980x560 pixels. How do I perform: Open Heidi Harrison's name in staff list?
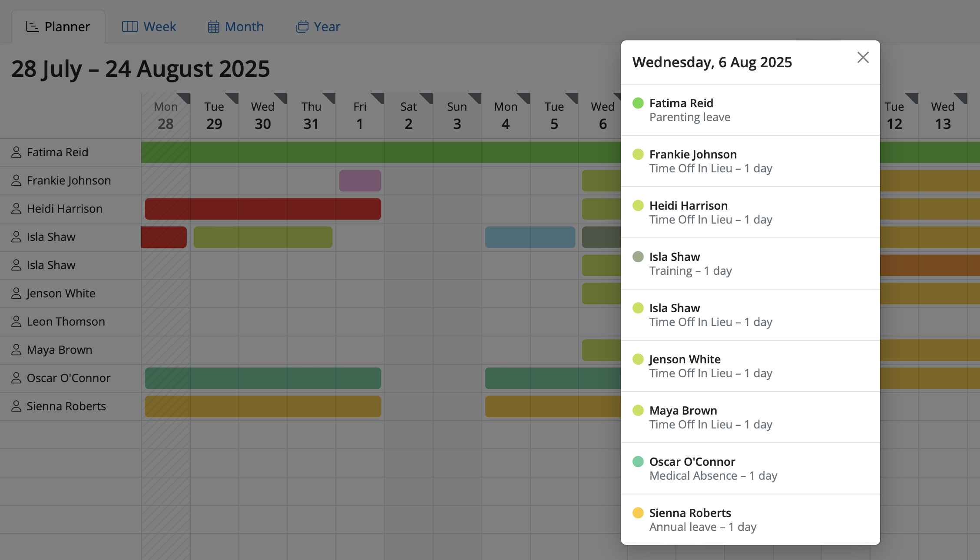tap(64, 209)
